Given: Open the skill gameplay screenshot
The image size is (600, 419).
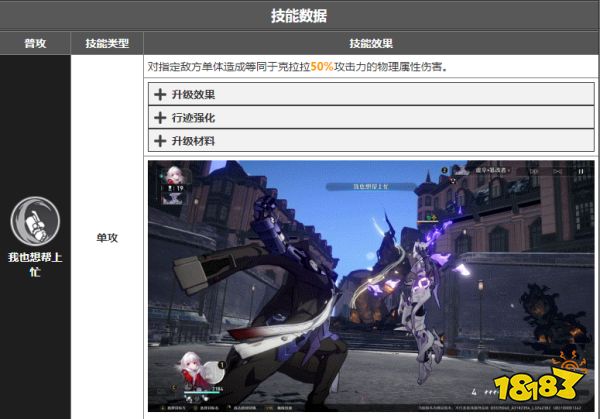Looking at the screenshot, I should click(x=371, y=286).
